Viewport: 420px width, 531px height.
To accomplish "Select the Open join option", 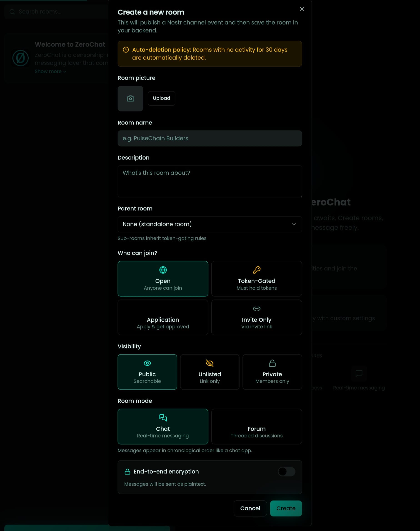I will (x=163, y=279).
